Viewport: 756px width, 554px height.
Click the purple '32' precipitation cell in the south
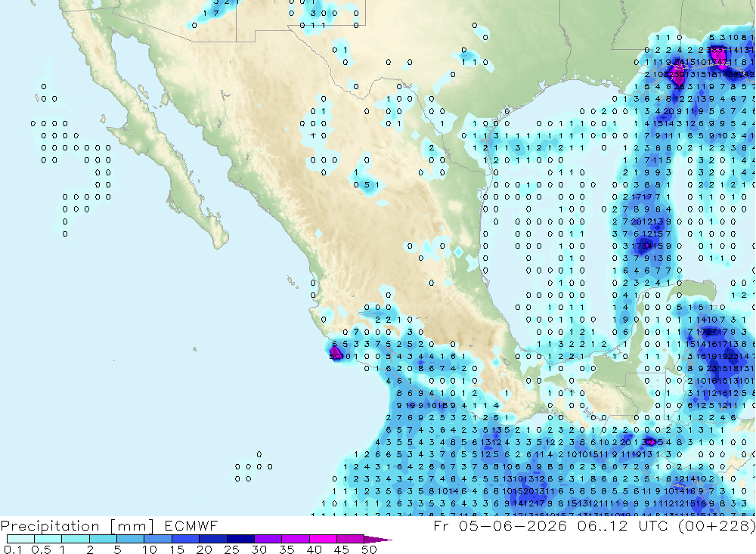point(649,442)
